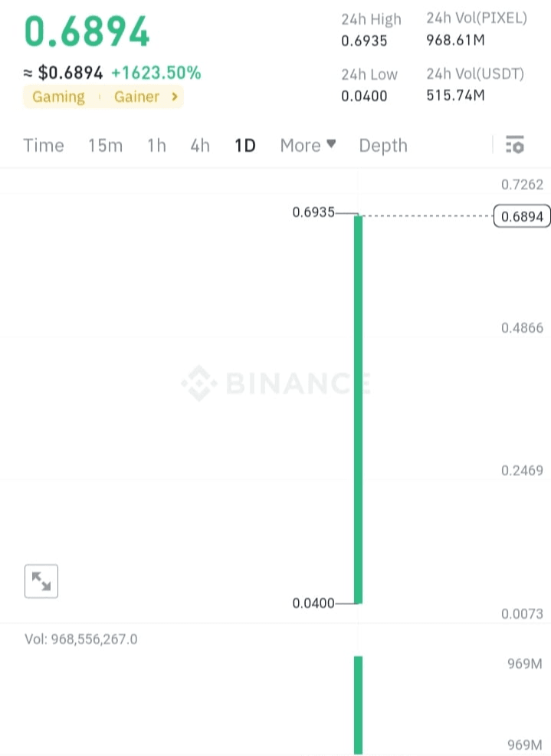This screenshot has height=756, width=551.
Task: Select the 1D interval
Action: tap(245, 145)
